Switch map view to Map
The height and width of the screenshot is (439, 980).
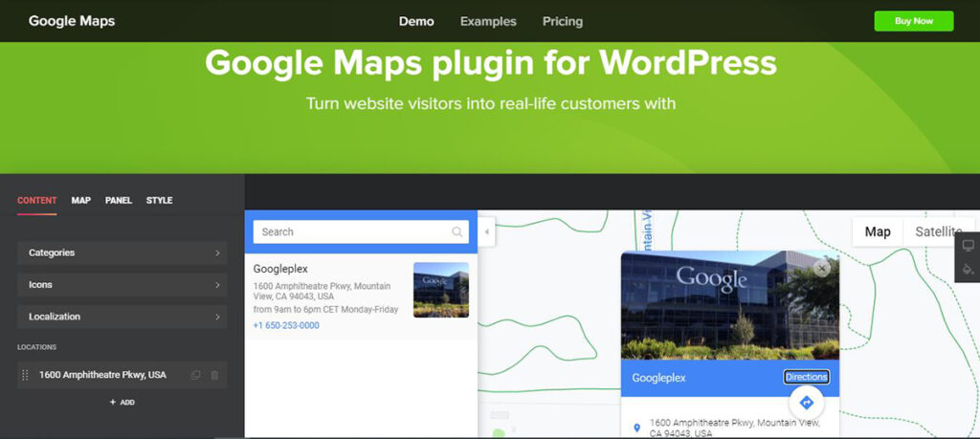[878, 231]
